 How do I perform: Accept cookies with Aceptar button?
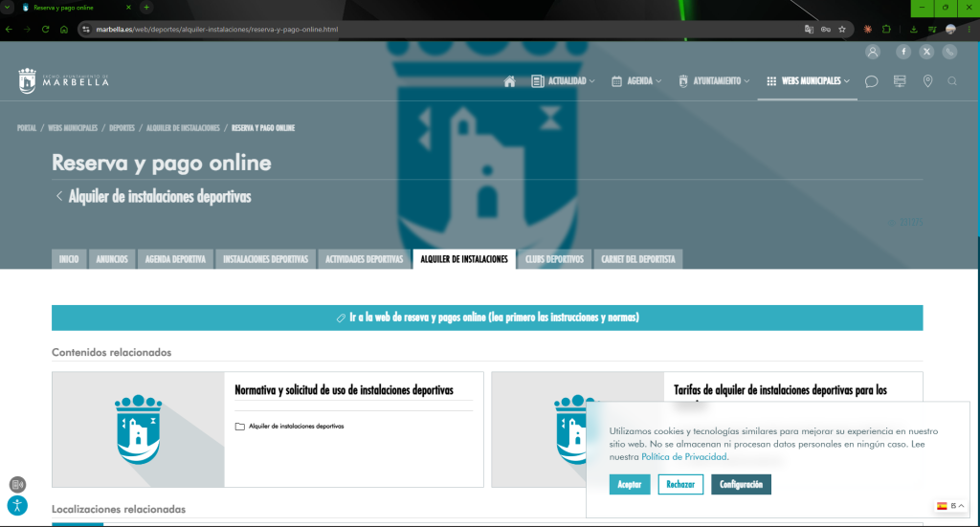(630, 485)
